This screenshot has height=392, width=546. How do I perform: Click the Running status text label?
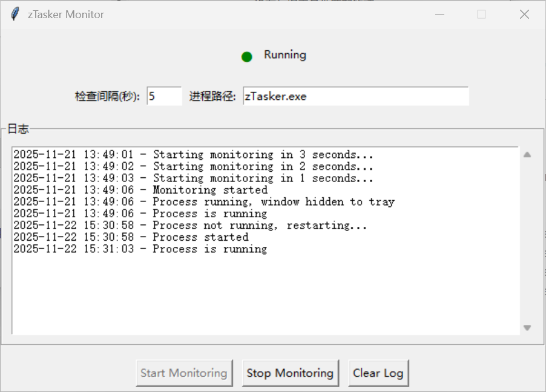(285, 54)
